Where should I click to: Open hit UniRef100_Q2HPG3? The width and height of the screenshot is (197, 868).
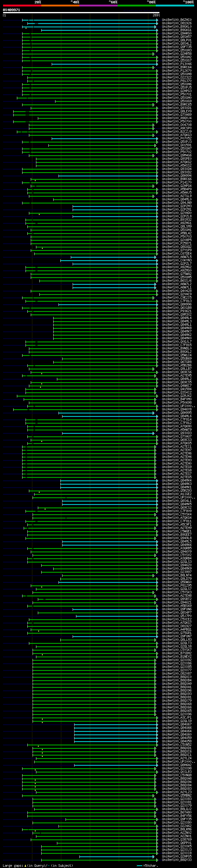(x=177, y=91)
